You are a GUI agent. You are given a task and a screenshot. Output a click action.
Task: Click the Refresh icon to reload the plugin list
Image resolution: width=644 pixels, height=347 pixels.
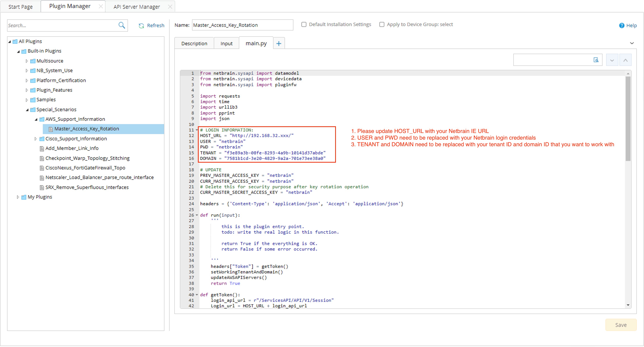click(x=141, y=25)
